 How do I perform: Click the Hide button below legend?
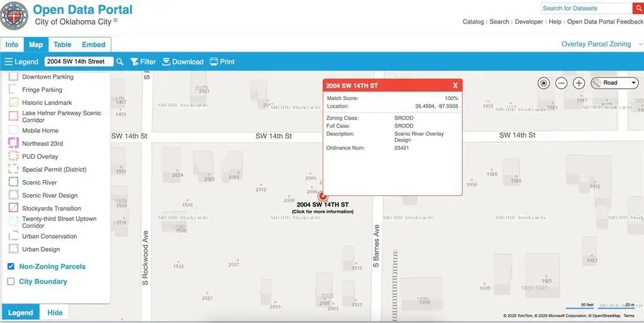coord(55,312)
